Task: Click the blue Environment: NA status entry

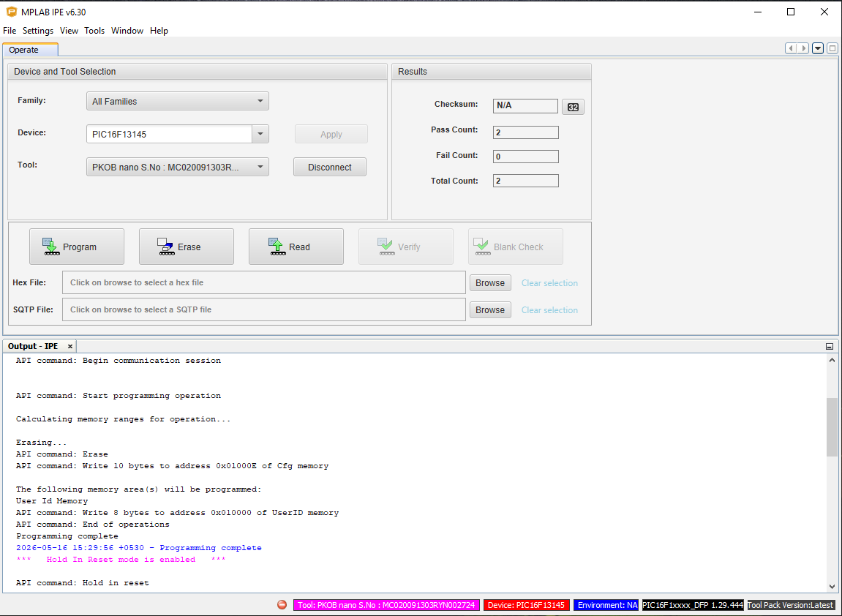Action: point(606,605)
